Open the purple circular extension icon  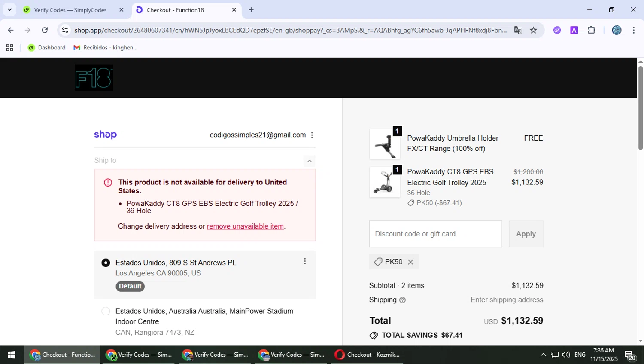pos(557,30)
